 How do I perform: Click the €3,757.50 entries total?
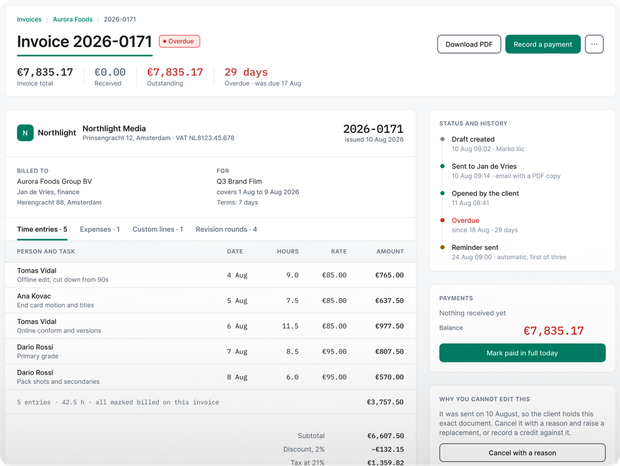(x=385, y=402)
